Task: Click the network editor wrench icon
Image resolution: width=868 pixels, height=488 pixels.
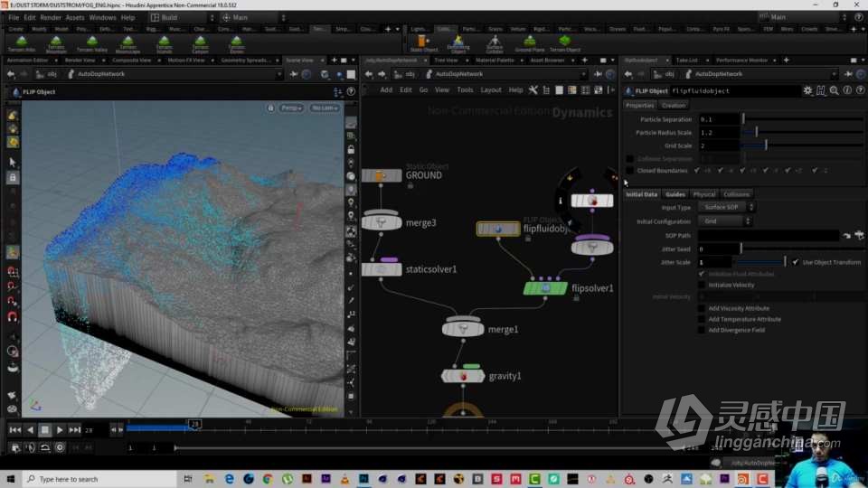Action: [x=533, y=89]
